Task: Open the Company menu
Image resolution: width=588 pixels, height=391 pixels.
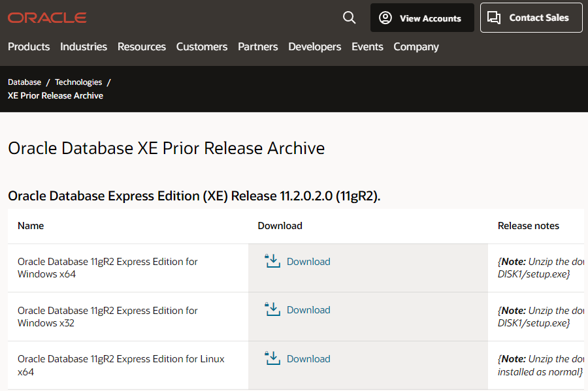Action: pos(416,47)
